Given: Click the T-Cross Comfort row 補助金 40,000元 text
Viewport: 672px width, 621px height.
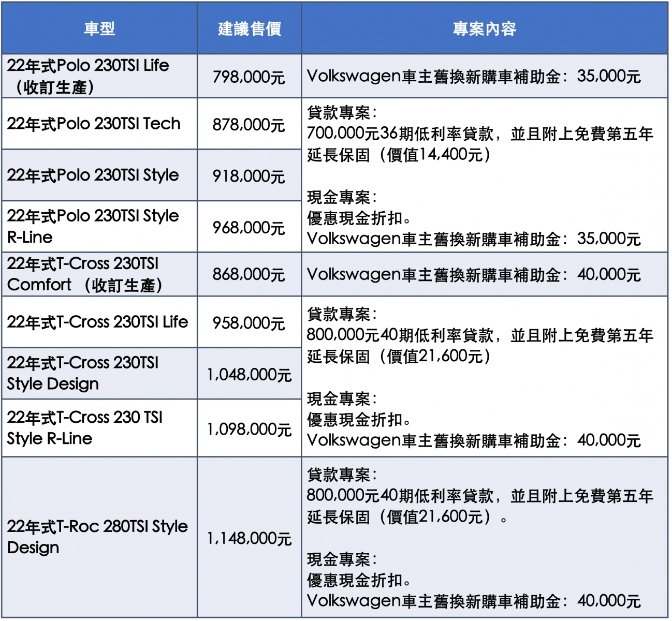Looking at the screenshot, I should (x=474, y=274).
